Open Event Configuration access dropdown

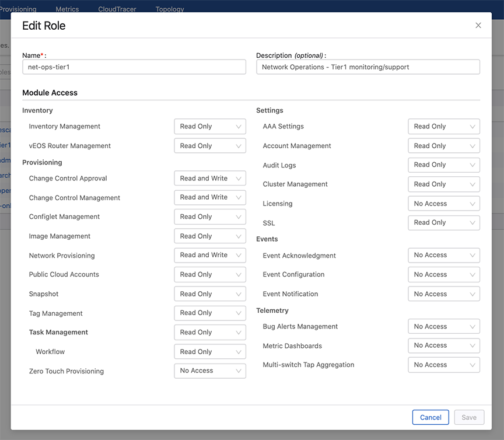click(444, 274)
